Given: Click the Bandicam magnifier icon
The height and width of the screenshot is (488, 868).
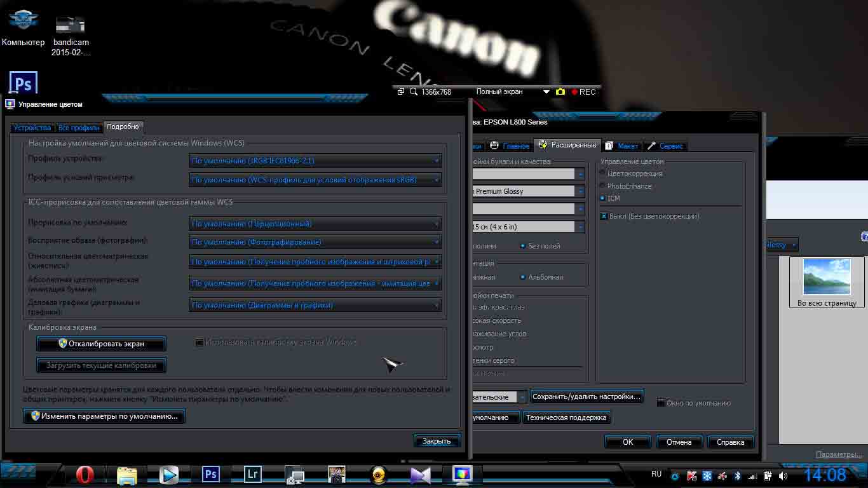Looking at the screenshot, I should pyautogui.click(x=414, y=92).
